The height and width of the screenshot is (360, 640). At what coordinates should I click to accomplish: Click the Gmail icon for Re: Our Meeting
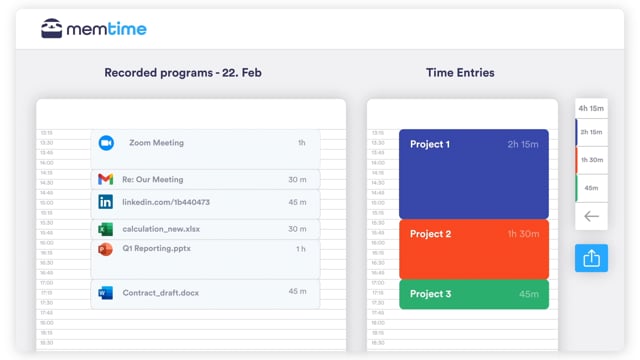pos(105,179)
